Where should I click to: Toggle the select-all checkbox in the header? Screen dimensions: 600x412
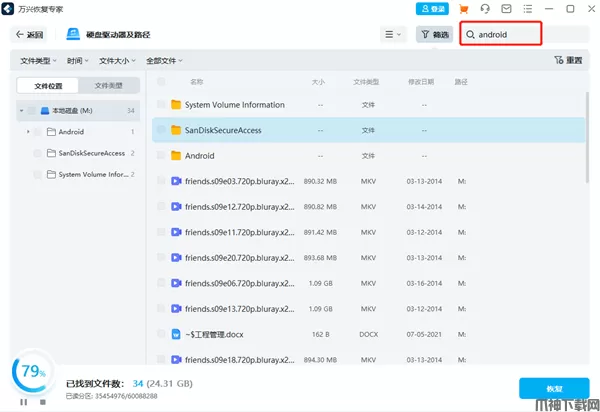pos(161,82)
